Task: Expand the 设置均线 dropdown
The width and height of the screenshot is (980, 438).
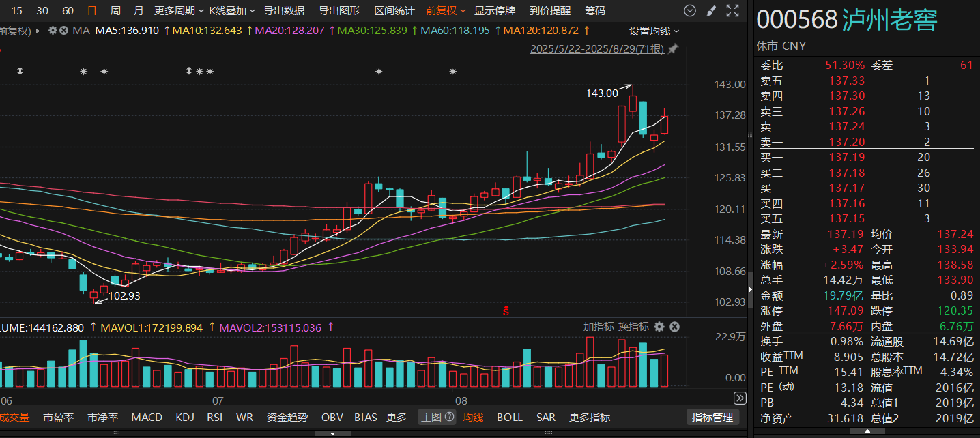Action: pos(654,31)
